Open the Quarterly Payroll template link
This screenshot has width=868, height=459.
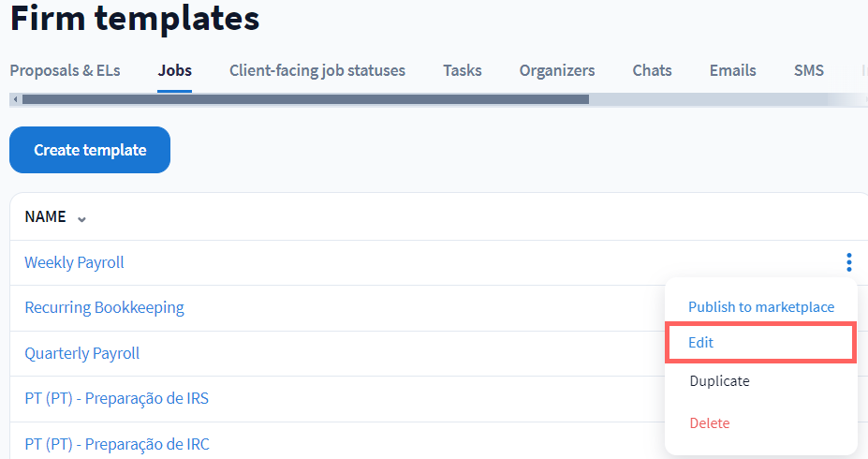(81, 353)
